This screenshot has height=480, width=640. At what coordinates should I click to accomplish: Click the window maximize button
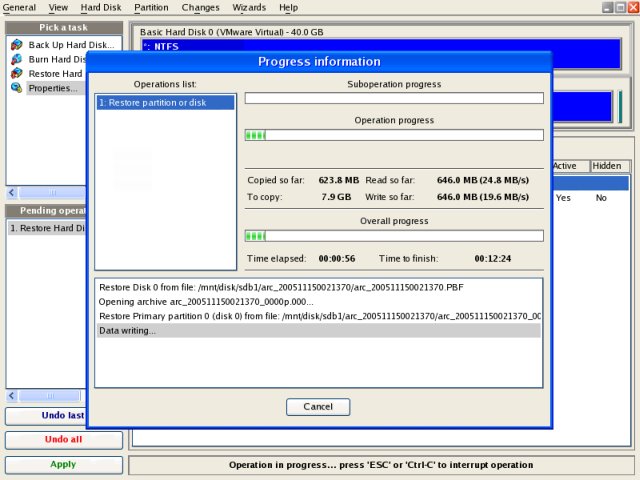[x=620, y=7]
